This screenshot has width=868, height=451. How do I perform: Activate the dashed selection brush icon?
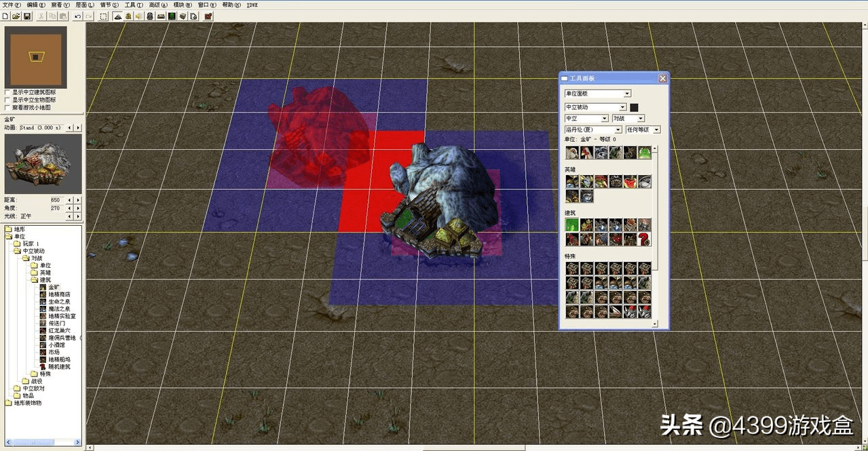[x=103, y=16]
